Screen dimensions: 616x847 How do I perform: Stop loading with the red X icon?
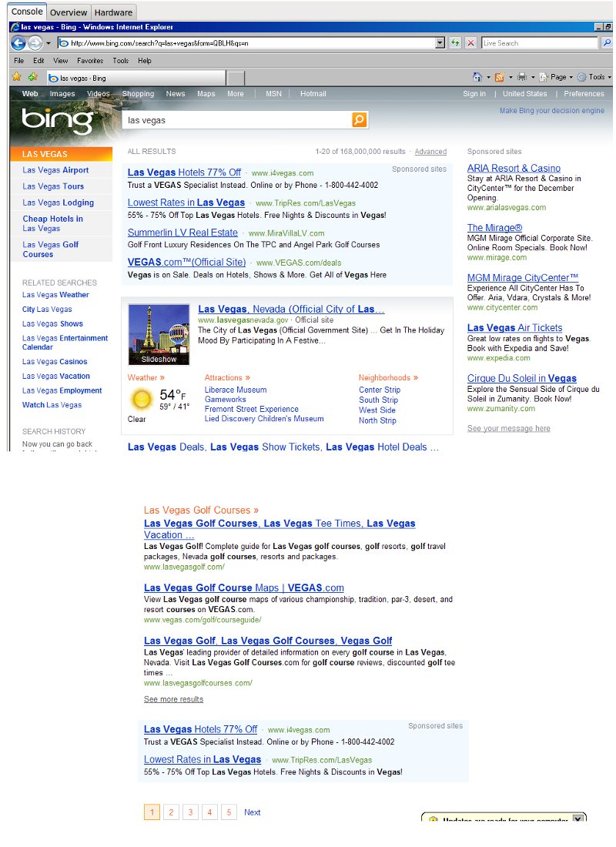(x=471, y=42)
